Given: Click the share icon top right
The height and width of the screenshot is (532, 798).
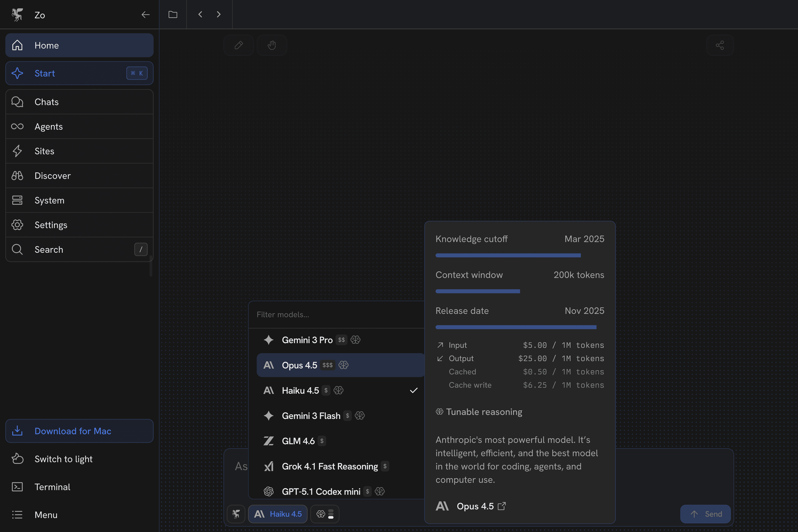Looking at the screenshot, I should [x=720, y=45].
